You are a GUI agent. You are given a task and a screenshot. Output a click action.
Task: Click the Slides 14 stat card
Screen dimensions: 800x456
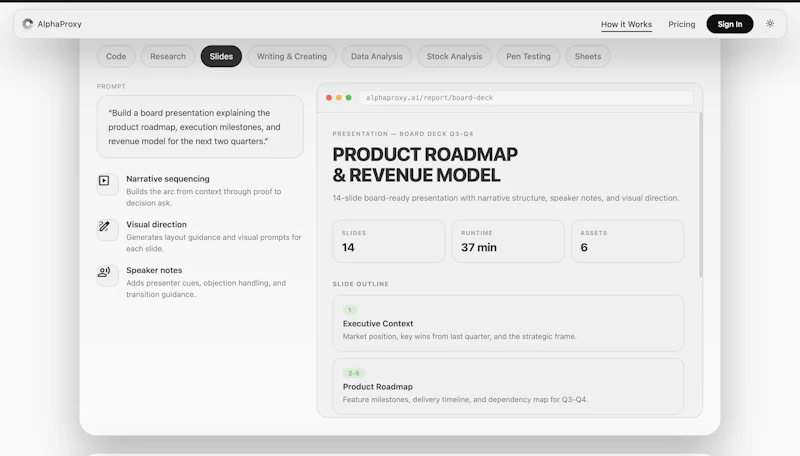pos(389,241)
